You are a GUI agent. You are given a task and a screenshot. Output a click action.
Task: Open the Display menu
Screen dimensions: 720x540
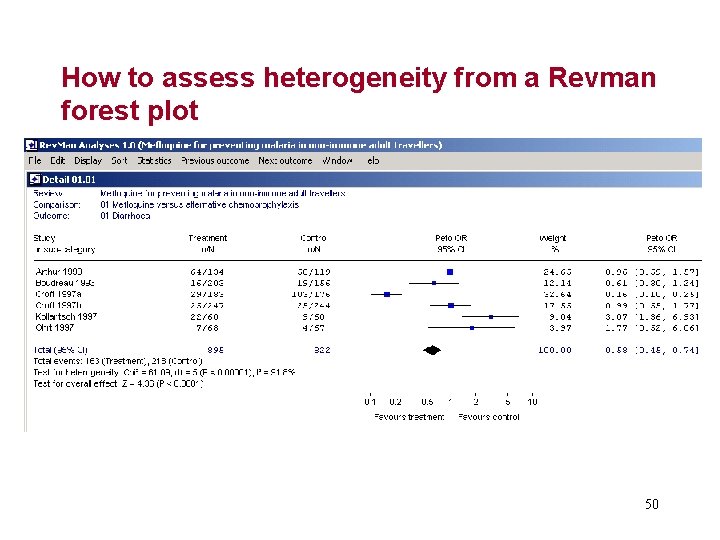click(88, 161)
